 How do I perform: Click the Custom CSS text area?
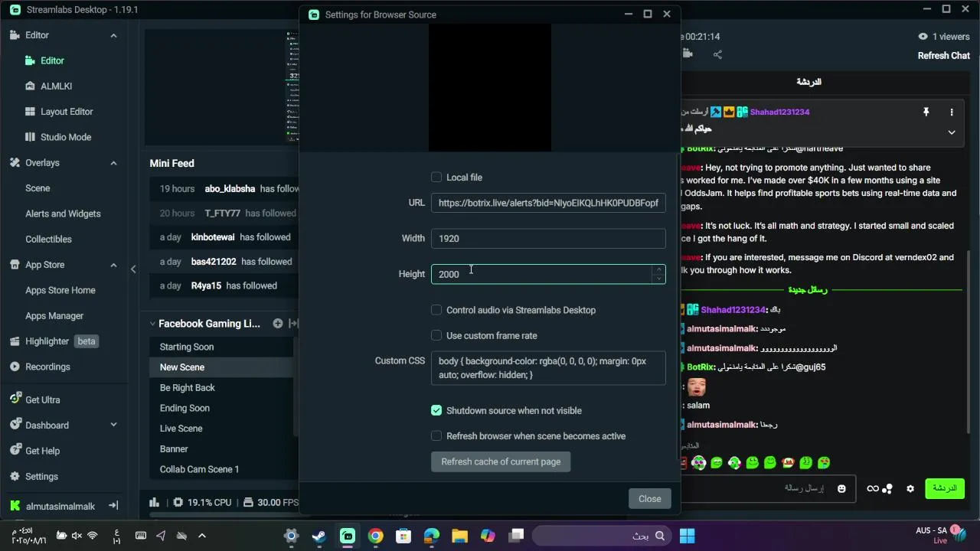pyautogui.click(x=548, y=368)
